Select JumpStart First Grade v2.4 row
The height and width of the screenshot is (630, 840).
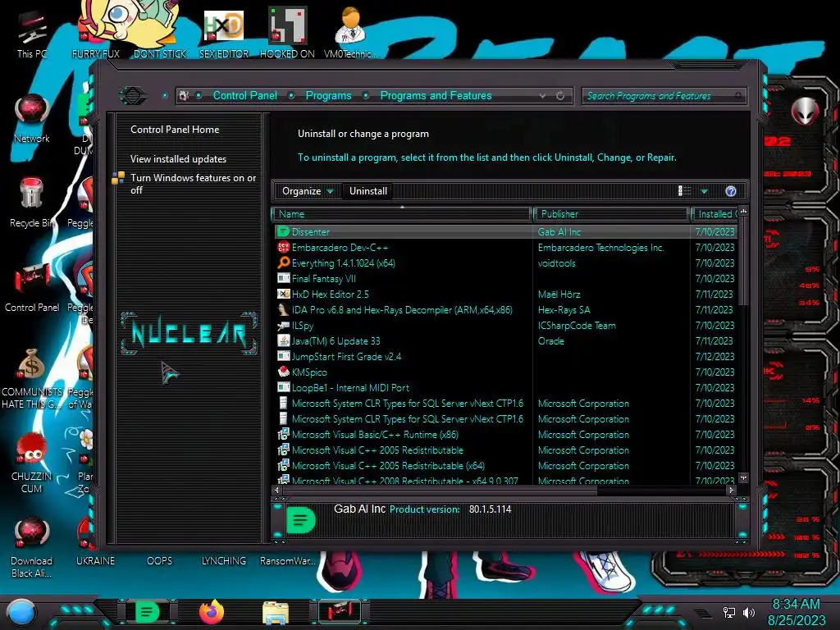point(505,356)
